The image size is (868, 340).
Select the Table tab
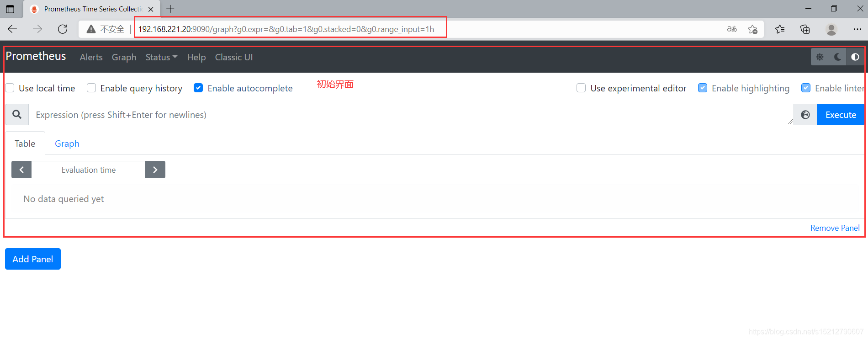[x=25, y=143]
